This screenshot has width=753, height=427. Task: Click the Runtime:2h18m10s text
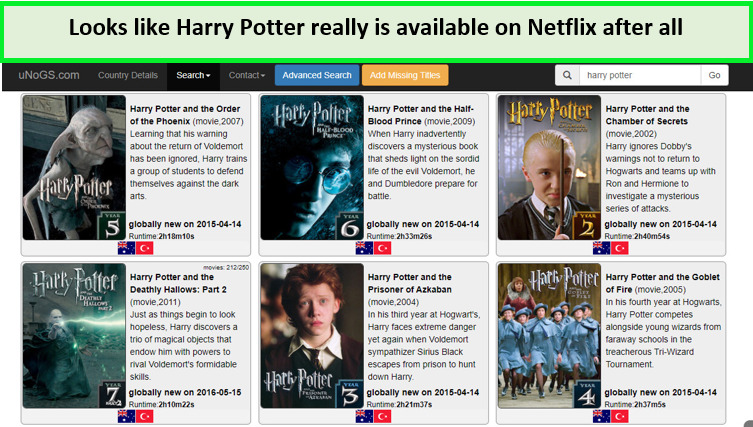[161, 236]
